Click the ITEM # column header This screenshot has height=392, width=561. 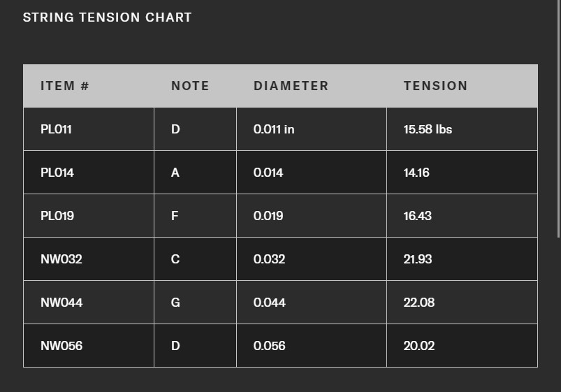point(65,86)
